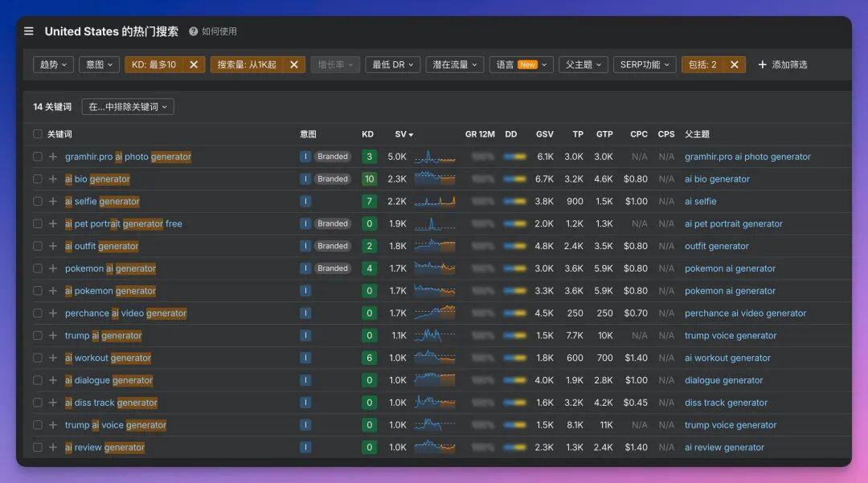Check the box for ai outfit generator
Screen dimensions: 868x483
coord(38,246)
